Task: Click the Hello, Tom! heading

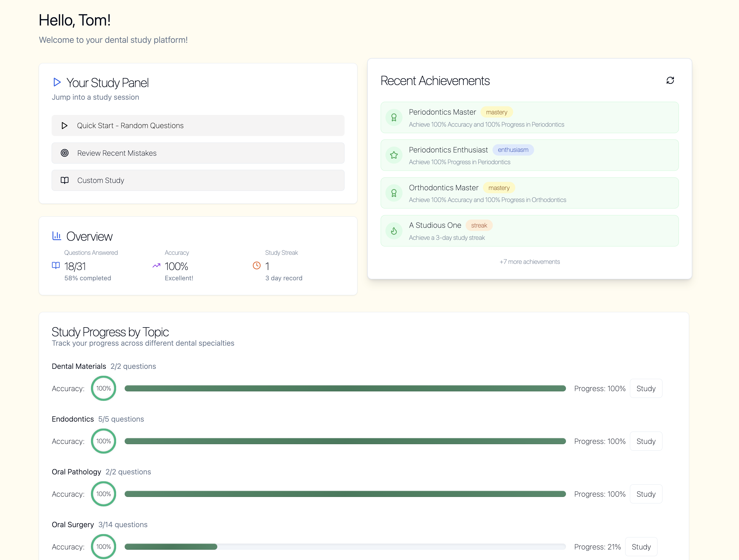Action: tap(75, 20)
